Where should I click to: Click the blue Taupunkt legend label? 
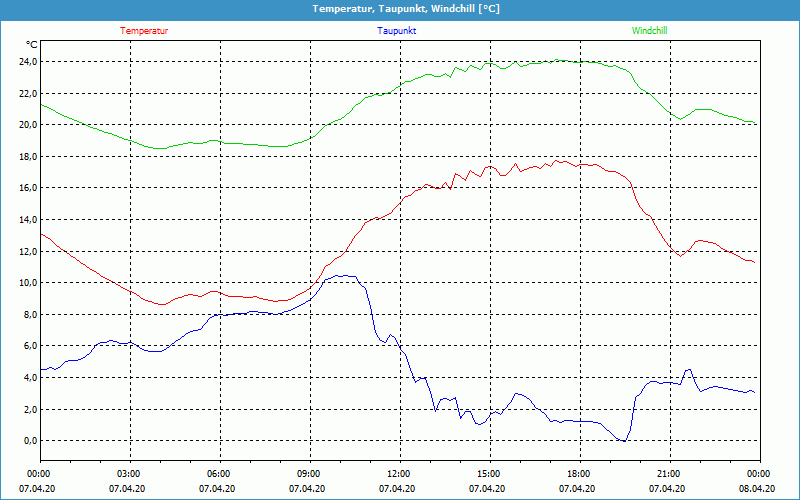coord(397,31)
